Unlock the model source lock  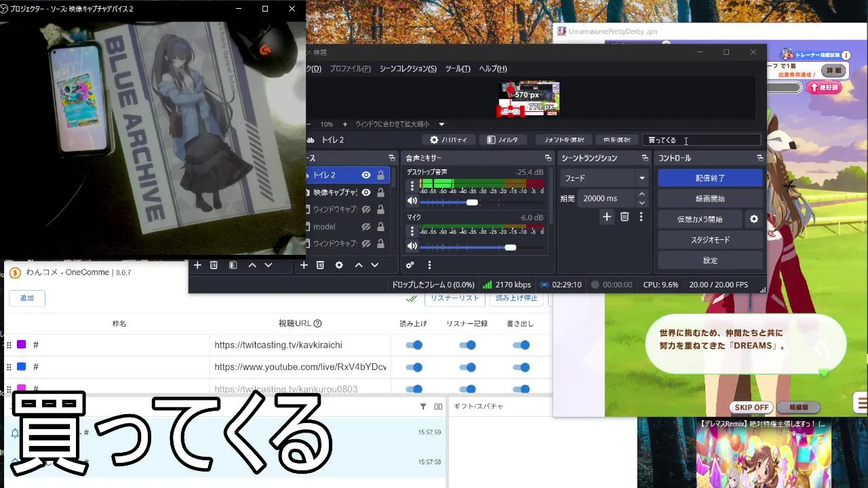pyautogui.click(x=380, y=227)
